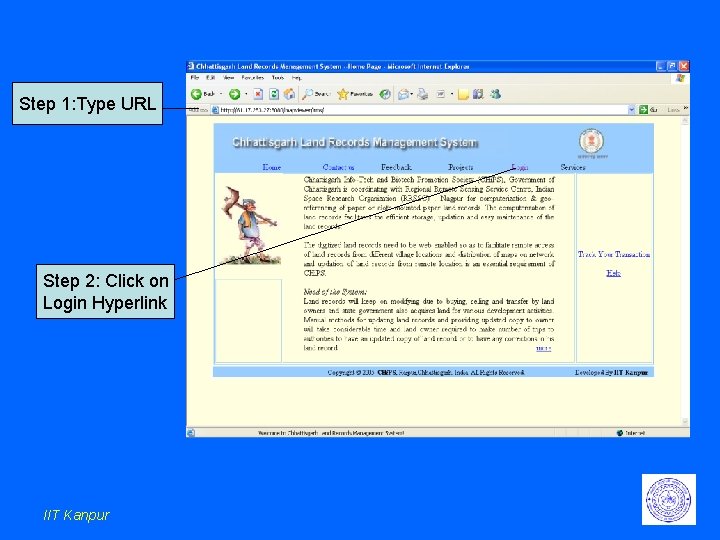Click the page vertical scrollbar up arrow

685,121
